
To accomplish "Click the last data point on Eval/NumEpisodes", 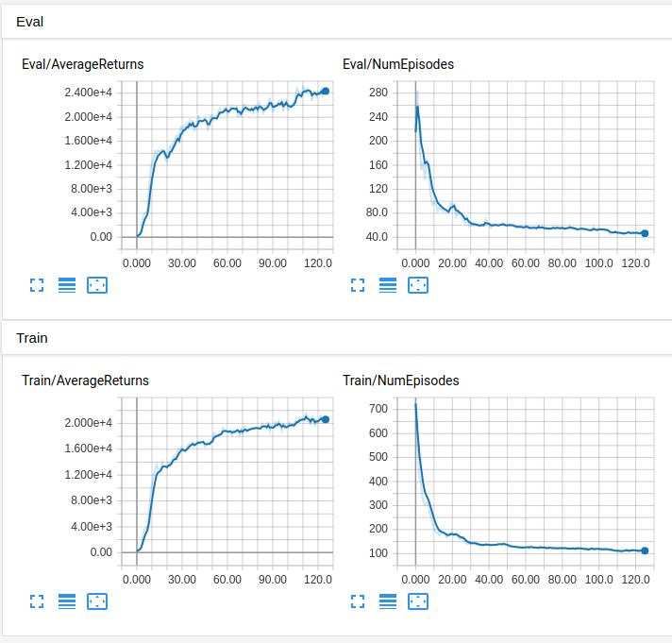I will (645, 233).
